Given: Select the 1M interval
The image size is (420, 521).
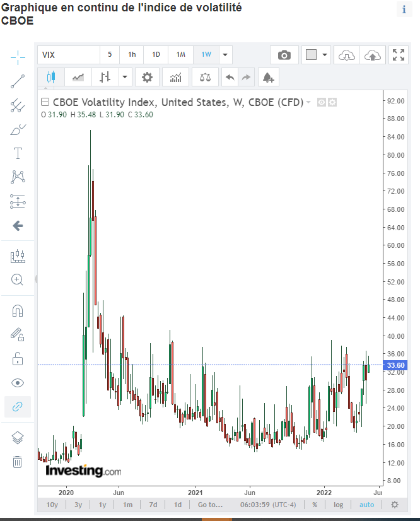Looking at the screenshot, I should 181,55.
